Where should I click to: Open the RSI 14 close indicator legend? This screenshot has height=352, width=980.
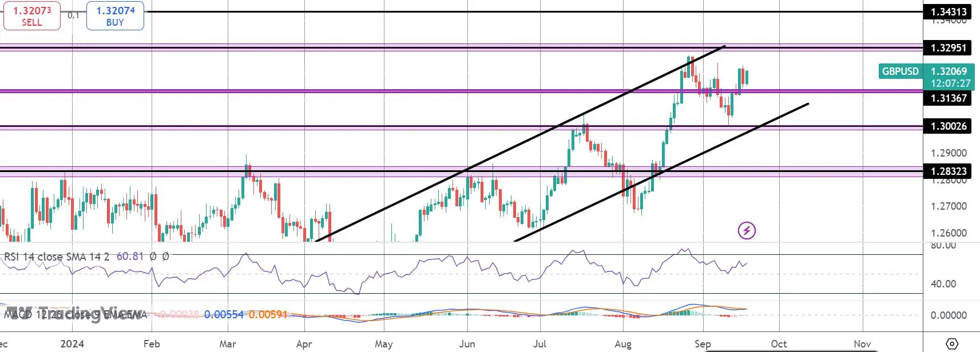57,257
